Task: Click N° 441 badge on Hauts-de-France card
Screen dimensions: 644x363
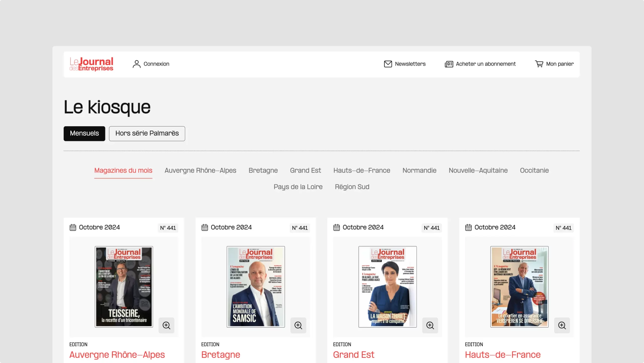Action: coord(563,228)
